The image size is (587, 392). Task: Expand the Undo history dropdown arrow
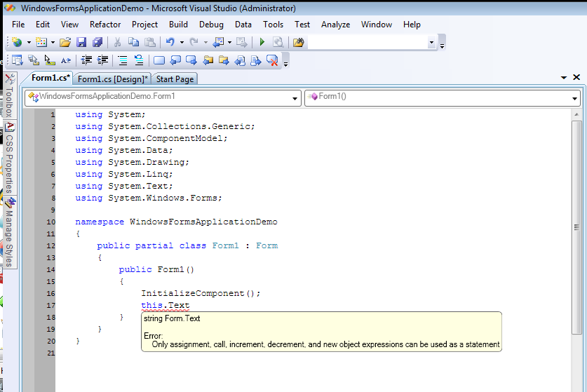pyautogui.click(x=182, y=42)
